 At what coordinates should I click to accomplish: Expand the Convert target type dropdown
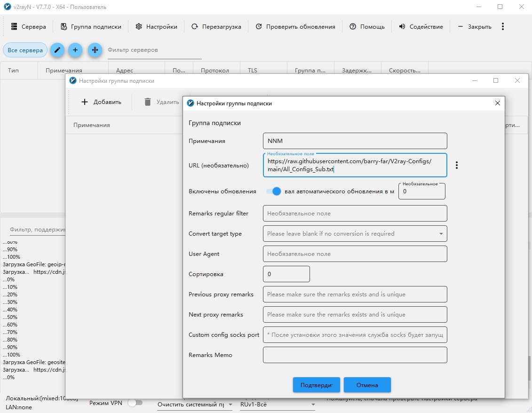pos(355,233)
